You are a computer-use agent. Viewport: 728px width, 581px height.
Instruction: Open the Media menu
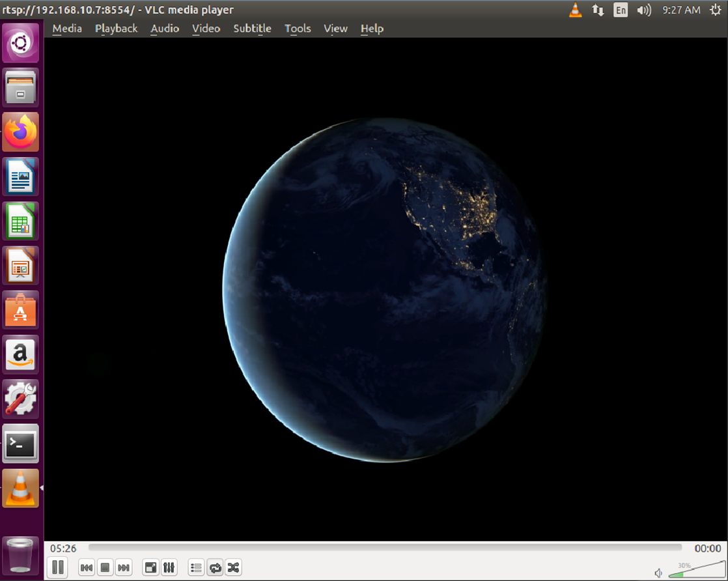coord(67,28)
